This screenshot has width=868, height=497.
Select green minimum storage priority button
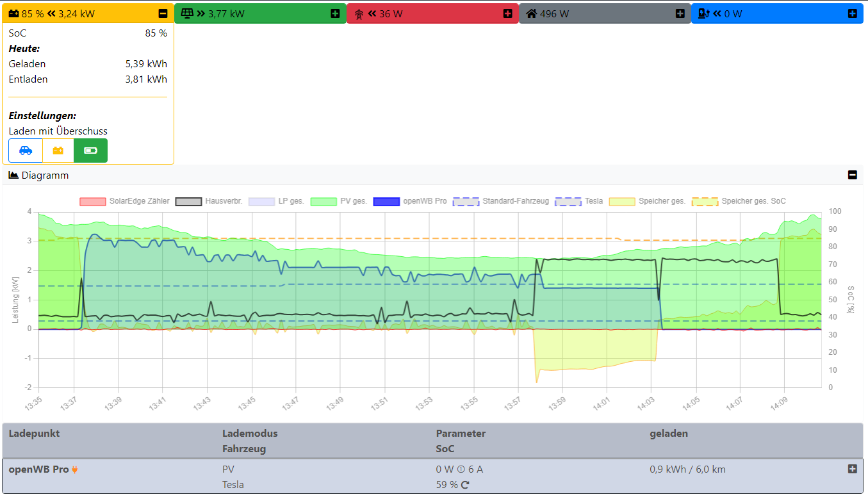click(90, 151)
